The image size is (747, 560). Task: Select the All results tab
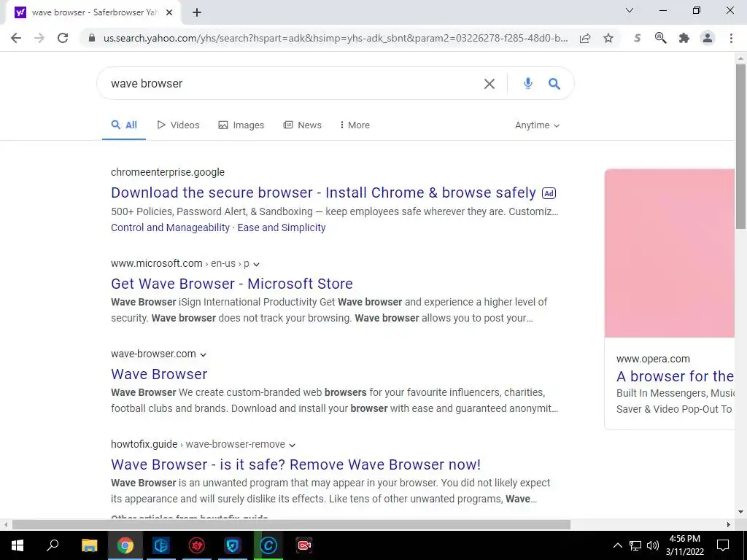124,125
